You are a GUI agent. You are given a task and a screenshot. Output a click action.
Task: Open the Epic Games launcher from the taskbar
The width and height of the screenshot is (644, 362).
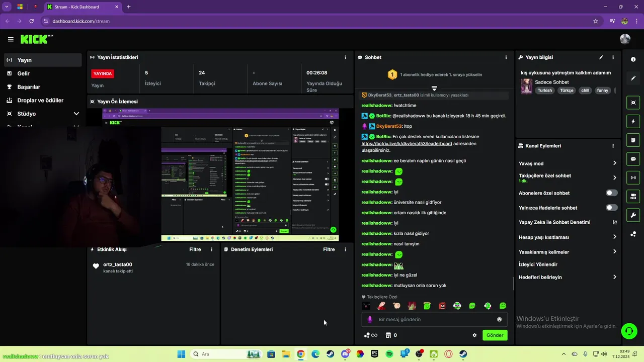point(374,354)
